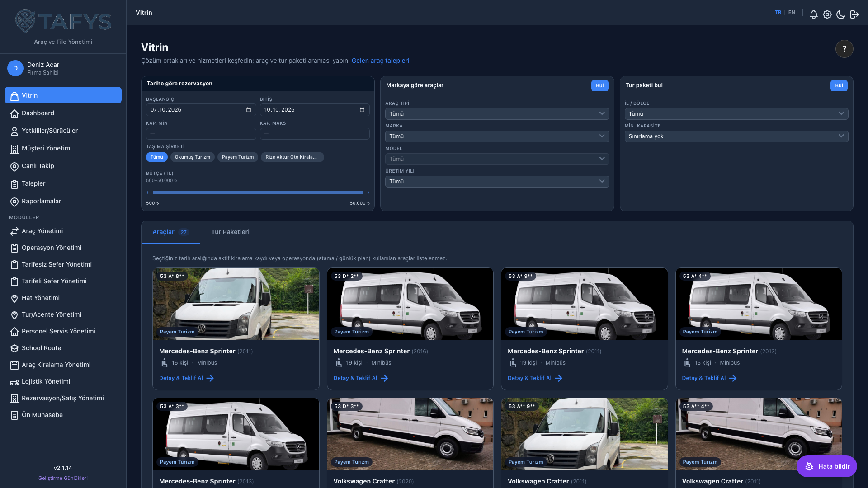Select the Rize Aktur Oto Kiralama chip

pos(292,157)
